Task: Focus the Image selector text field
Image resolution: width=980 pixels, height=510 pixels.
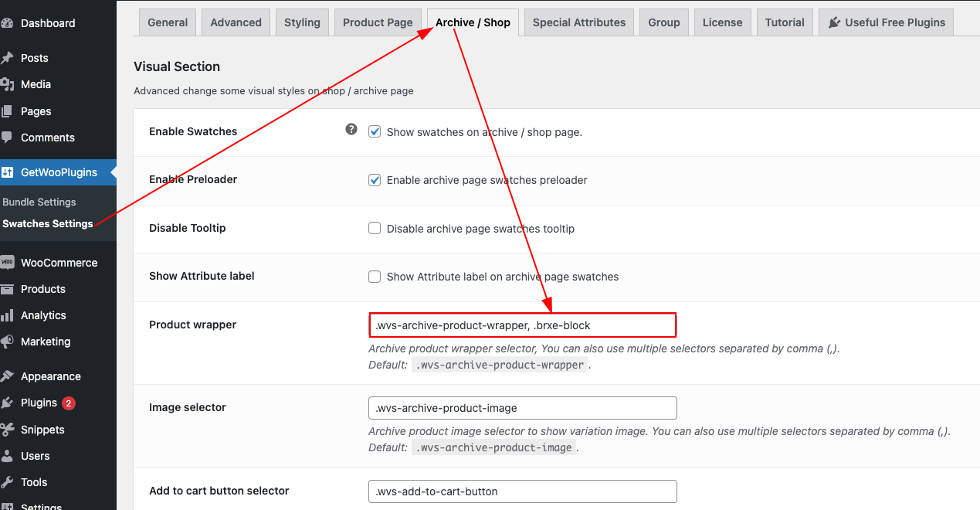Action: [x=523, y=408]
